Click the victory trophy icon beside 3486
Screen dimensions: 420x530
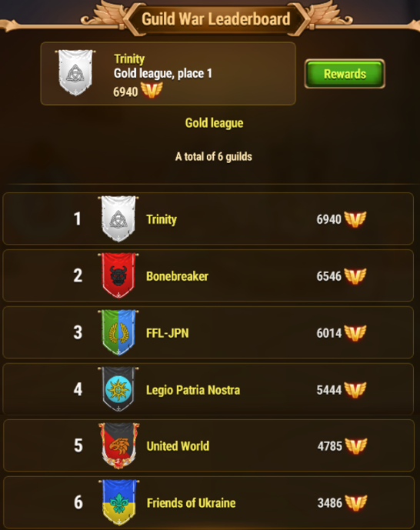[356, 502]
